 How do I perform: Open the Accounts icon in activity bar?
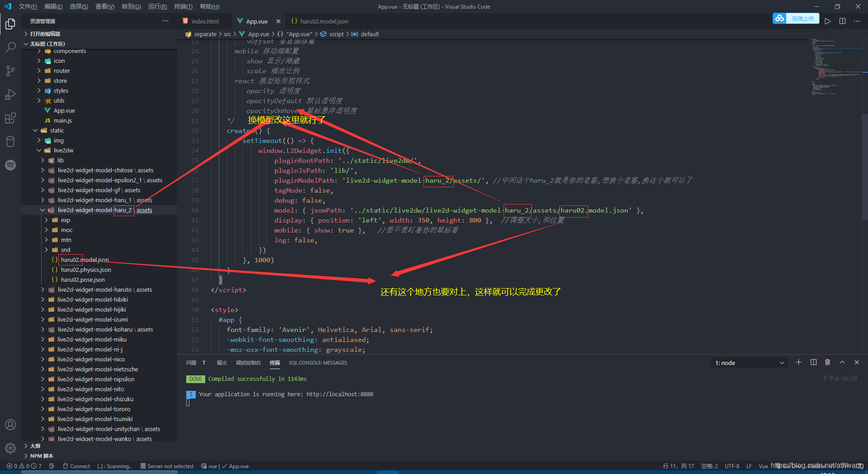10,425
